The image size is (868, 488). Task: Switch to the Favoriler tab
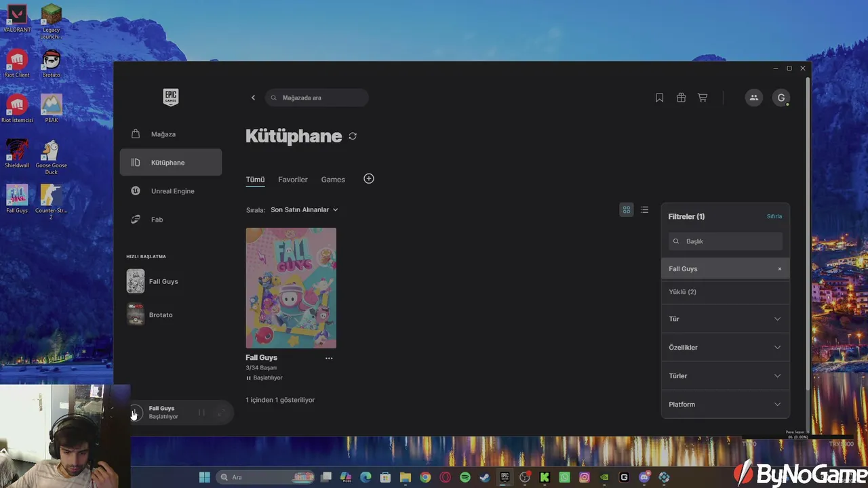[x=293, y=180]
